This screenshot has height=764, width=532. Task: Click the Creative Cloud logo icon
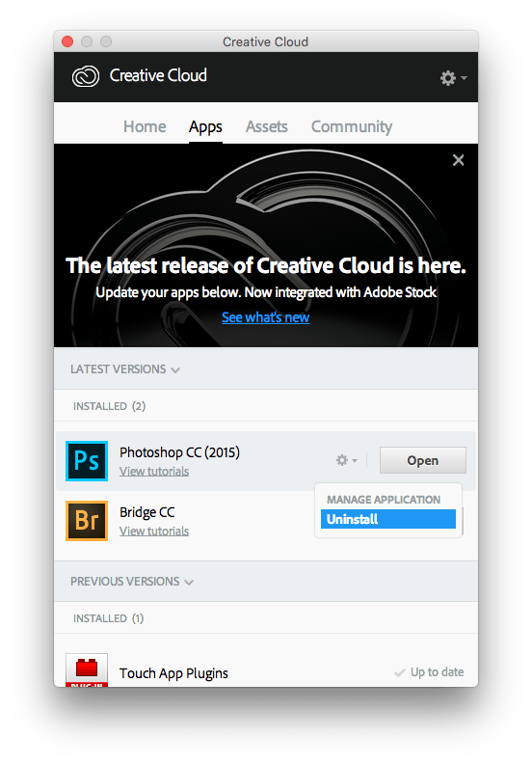pyautogui.click(x=86, y=76)
